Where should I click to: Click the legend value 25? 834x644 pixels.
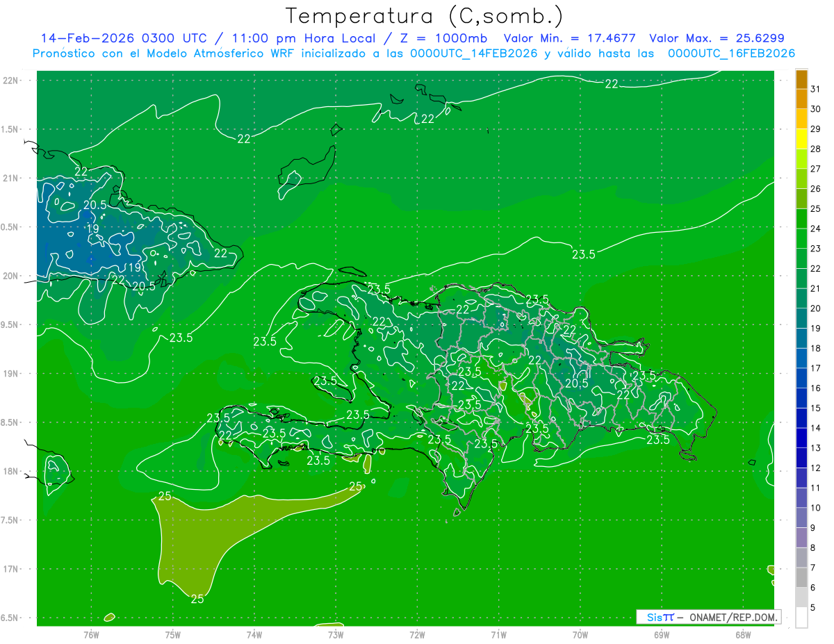(815, 209)
